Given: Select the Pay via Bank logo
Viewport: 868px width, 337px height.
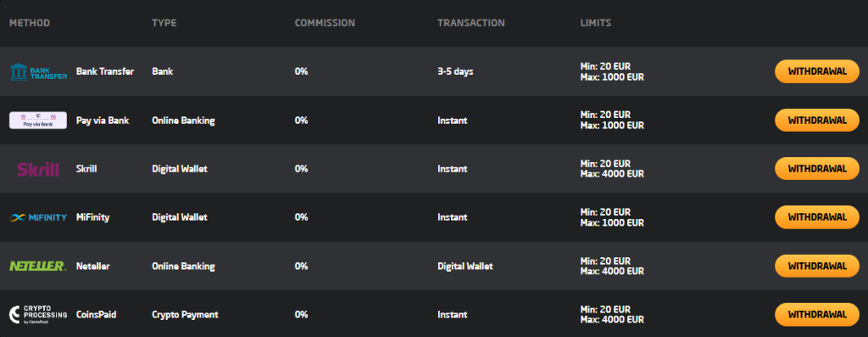Looking at the screenshot, I should pos(38,121).
